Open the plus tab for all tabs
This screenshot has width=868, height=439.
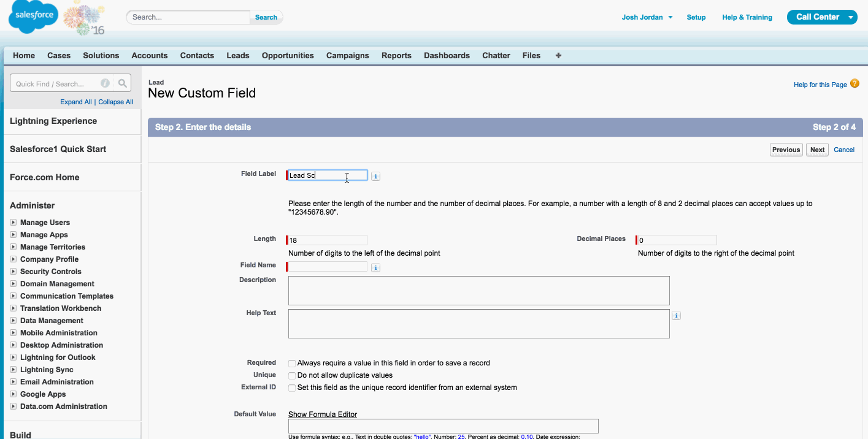pyautogui.click(x=558, y=55)
